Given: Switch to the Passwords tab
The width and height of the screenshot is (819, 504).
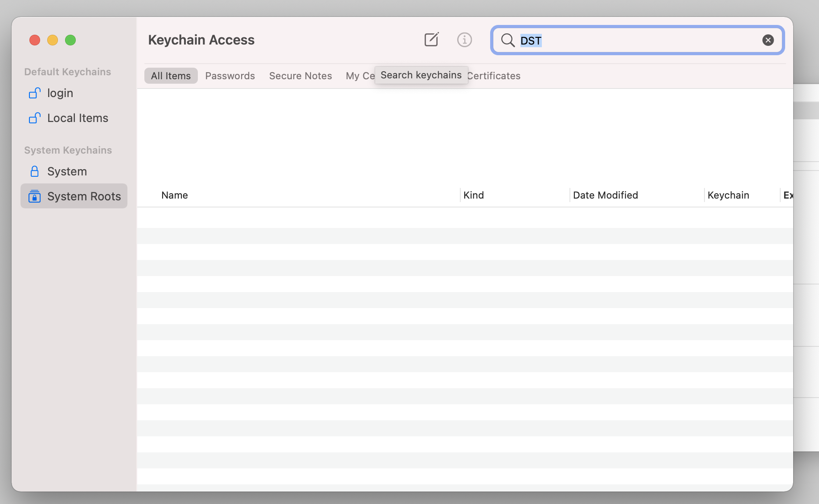Looking at the screenshot, I should 230,76.
